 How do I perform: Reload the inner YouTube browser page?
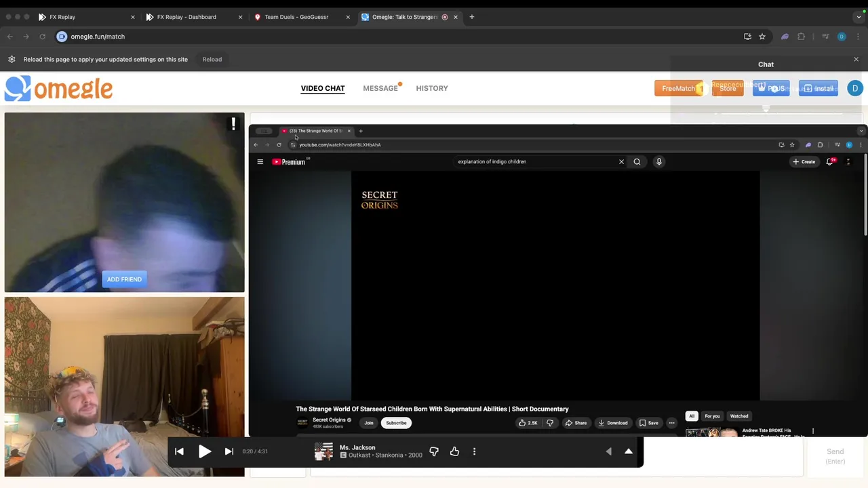(x=279, y=144)
